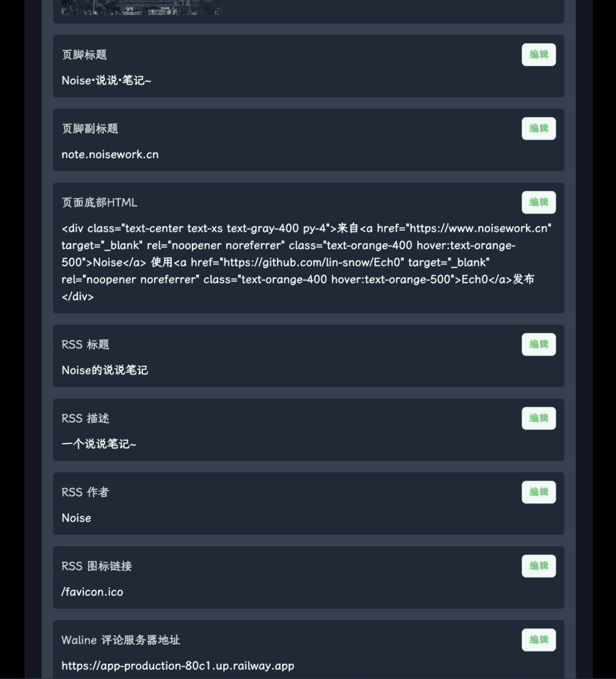Screen dimensions: 616x679
Task: Click the RSS 作者 label
Action: point(85,492)
